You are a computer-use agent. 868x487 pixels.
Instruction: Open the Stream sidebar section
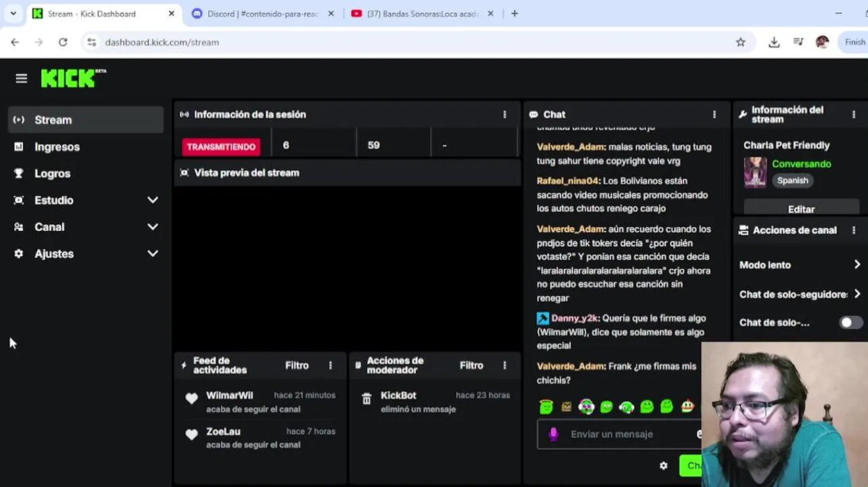pyautogui.click(x=86, y=120)
